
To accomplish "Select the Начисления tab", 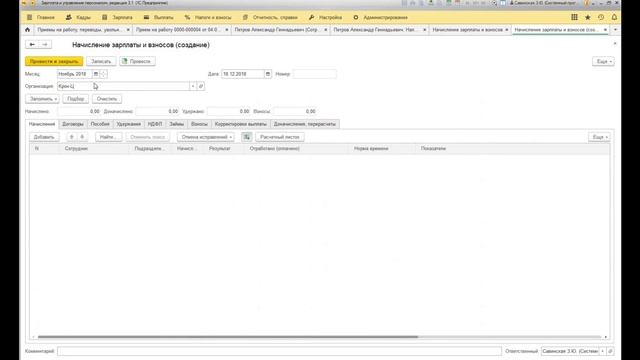I will 42,124.
